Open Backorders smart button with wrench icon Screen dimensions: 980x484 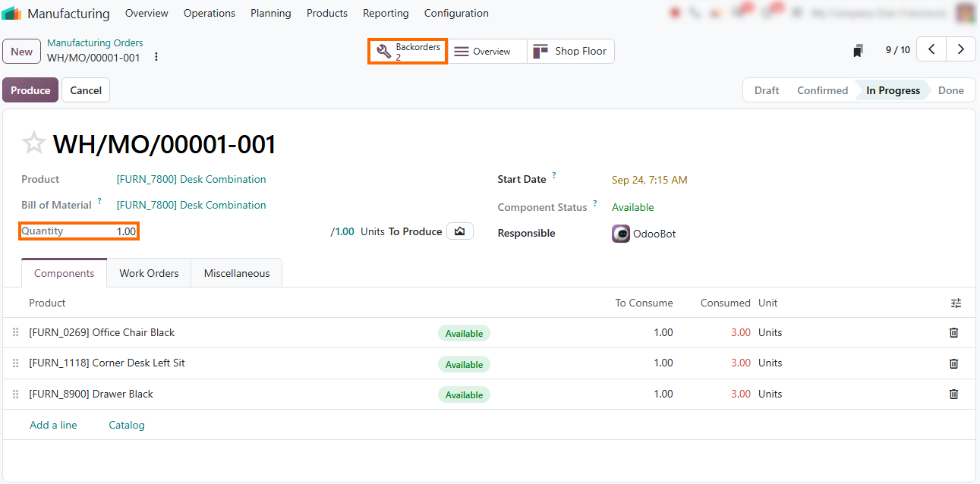(x=408, y=52)
